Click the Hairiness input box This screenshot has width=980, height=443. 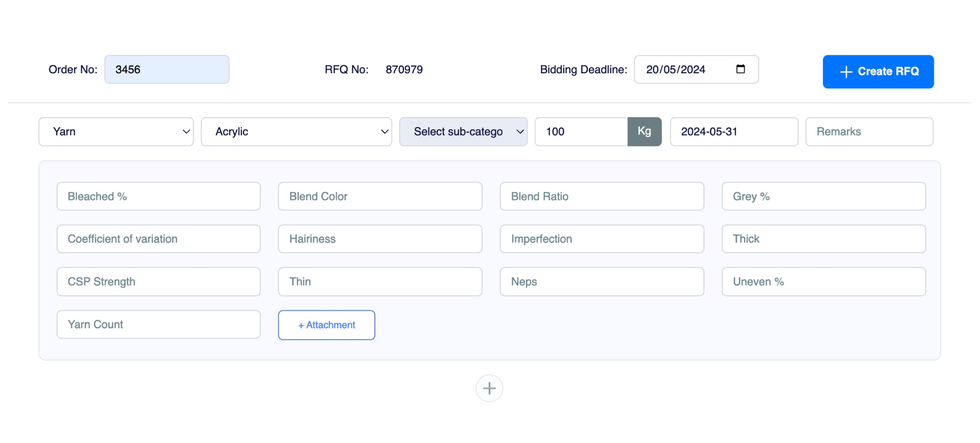click(380, 239)
